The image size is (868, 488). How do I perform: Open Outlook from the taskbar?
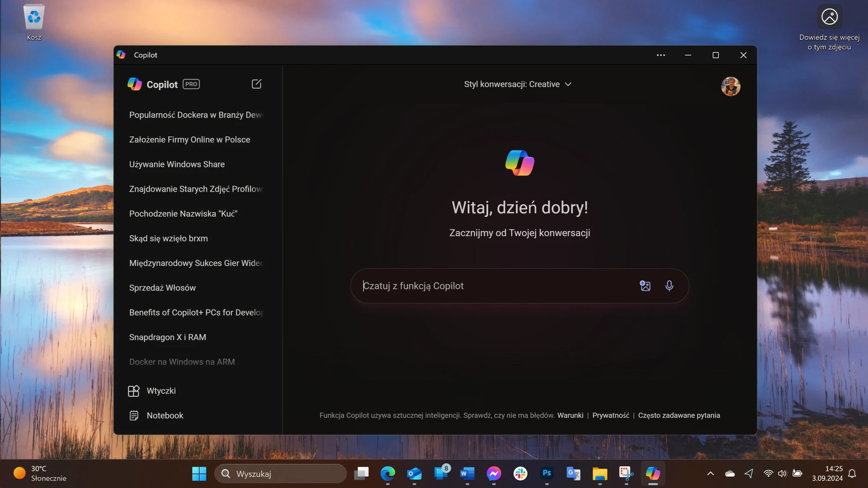[414, 474]
